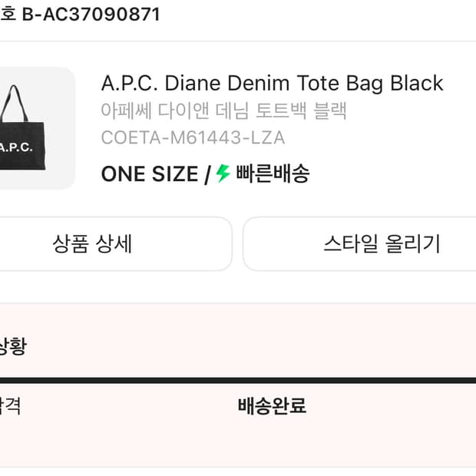Select the Korean product name 아페쎄 다이앤 데님 토트백 블랙
Viewport: 476px width, 476px height.
click(224, 111)
